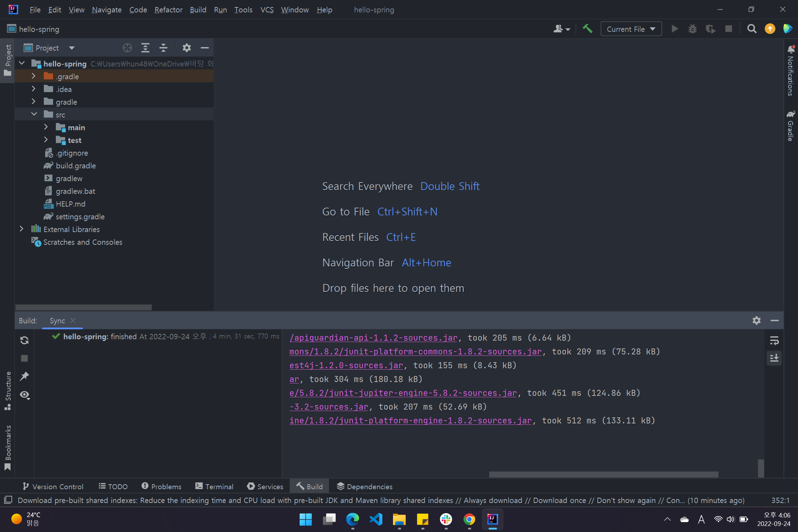Click the Build project hammer icon

588,29
